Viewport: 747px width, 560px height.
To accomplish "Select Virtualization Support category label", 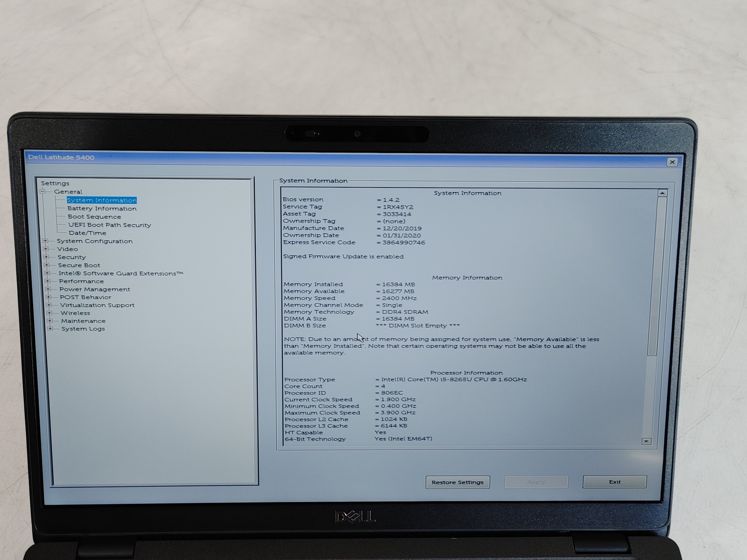I will coord(97,305).
